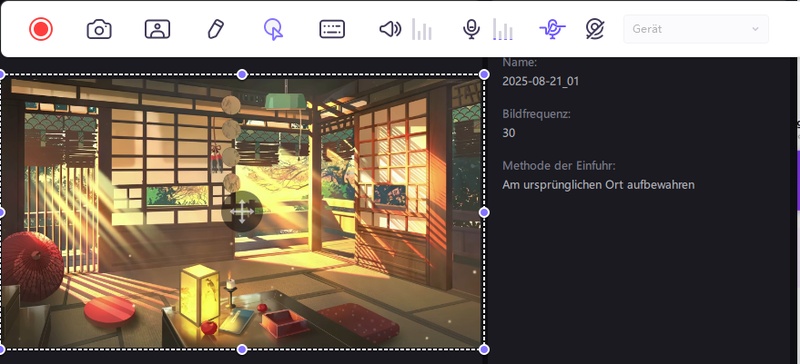This screenshot has height=364, width=800.
Task: Take a screenshot with the camera icon
Action: click(99, 29)
